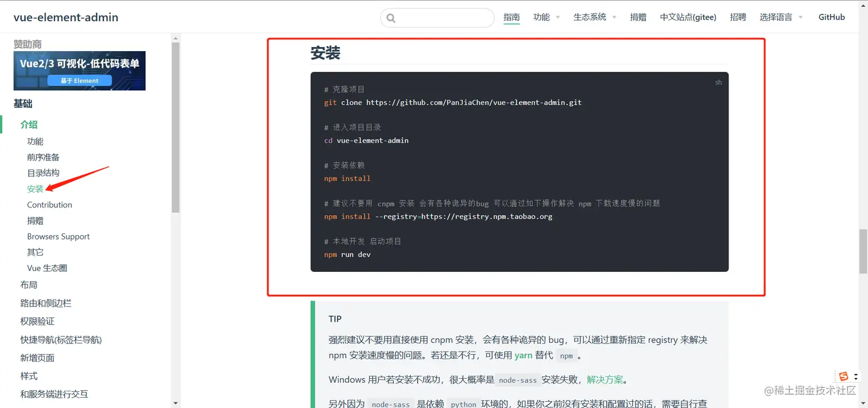The image size is (868, 408).
Task: Click the git clone command line
Action: pyautogui.click(x=453, y=102)
